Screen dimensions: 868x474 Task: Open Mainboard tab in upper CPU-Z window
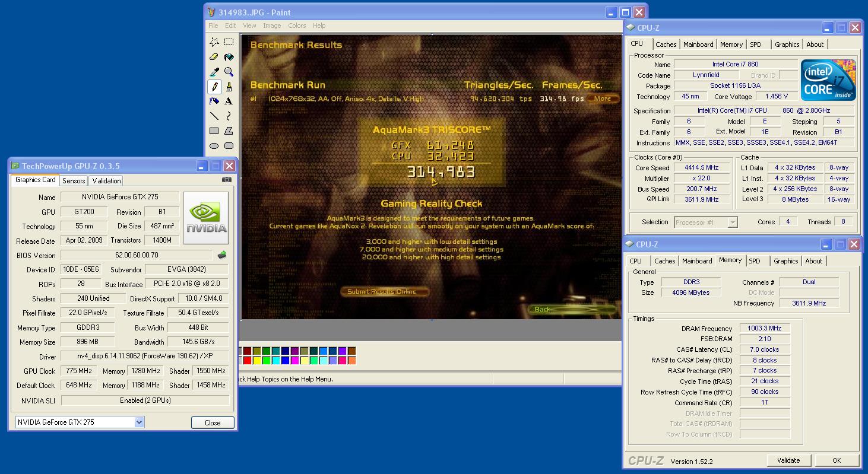(x=698, y=44)
